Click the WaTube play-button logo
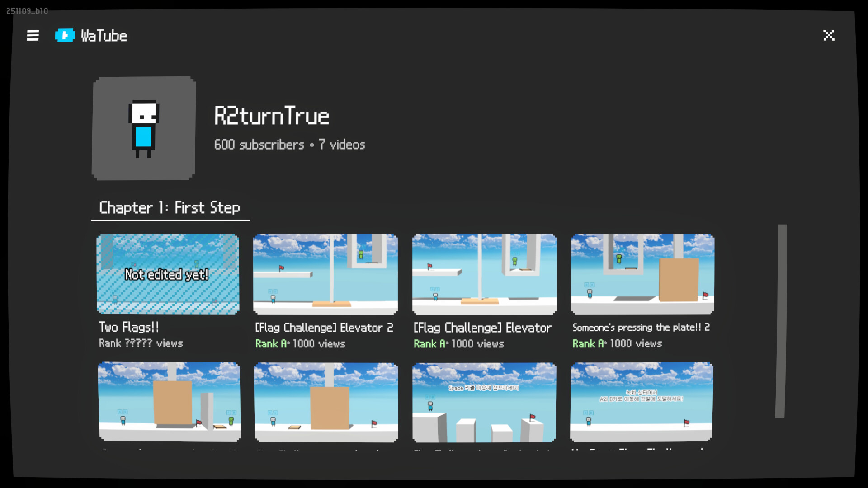 click(65, 35)
